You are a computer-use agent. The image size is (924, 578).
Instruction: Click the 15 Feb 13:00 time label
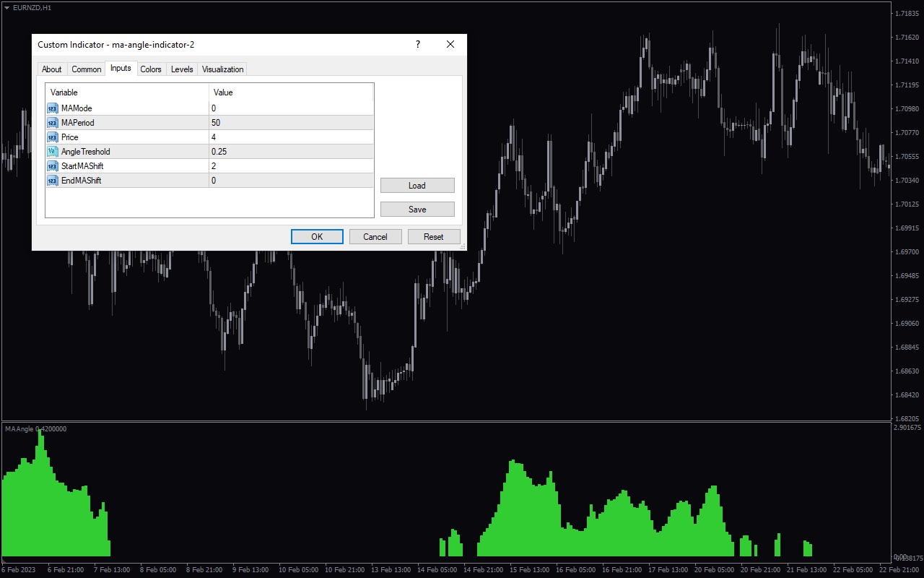click(x=528, y=570)
